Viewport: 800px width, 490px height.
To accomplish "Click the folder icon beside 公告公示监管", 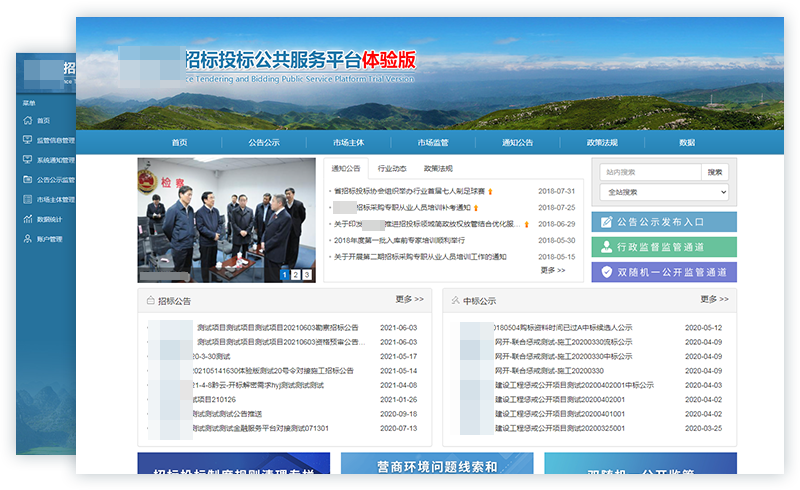I will [x=26, y=180].
